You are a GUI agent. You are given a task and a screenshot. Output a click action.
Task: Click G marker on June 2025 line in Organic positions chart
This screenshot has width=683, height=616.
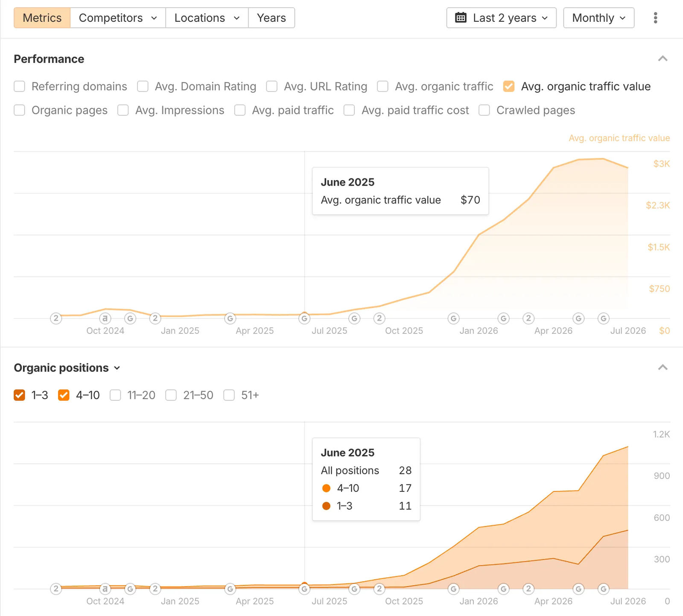coord(304,589)
